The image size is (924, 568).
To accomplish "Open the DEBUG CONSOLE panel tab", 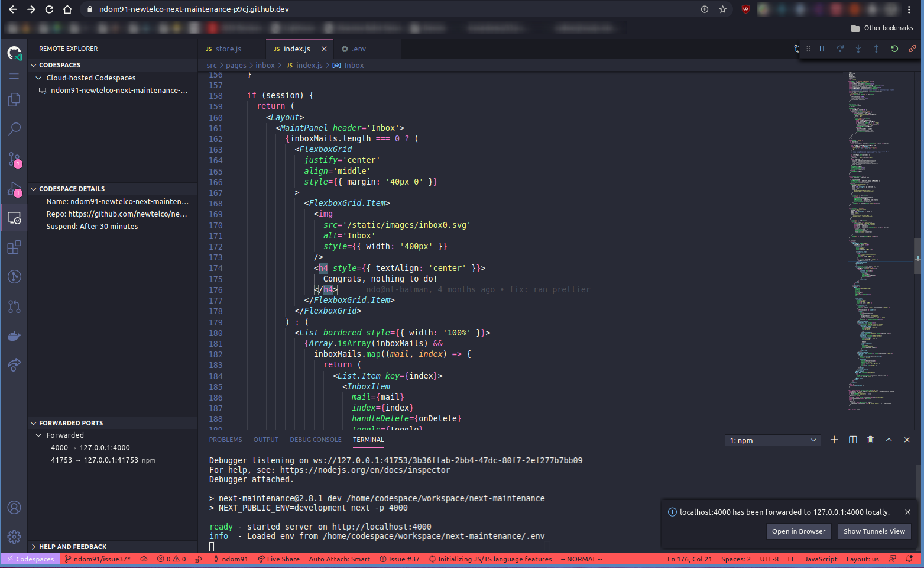I will click(316, 440).
